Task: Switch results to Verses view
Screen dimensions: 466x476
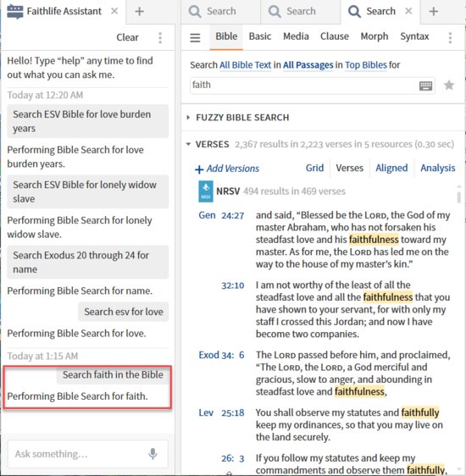Action: point(349,168)
